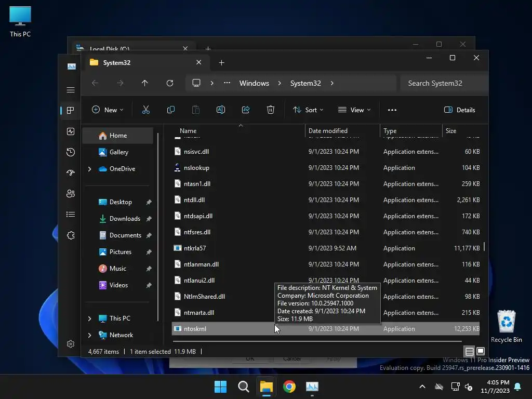Screen dimensions: 532x399
Task: Open the Users icon in sidebar
Action: [x=71, y=194]
